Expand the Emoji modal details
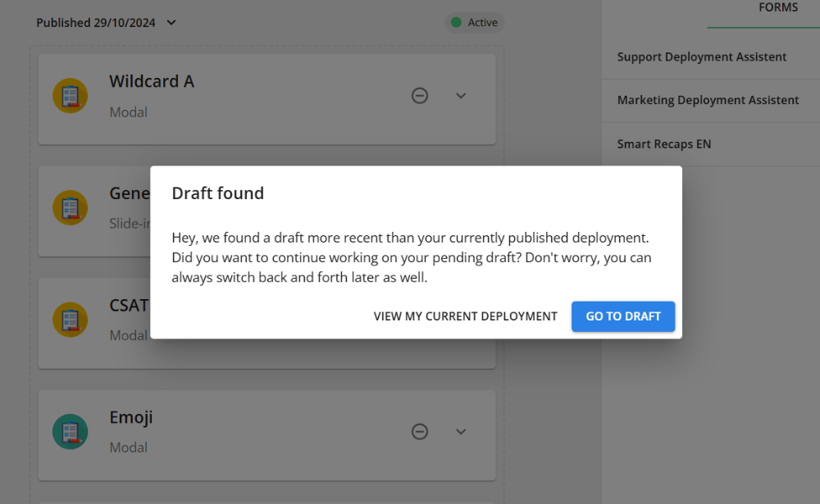820x504 pixels. [x=460, y=432]
